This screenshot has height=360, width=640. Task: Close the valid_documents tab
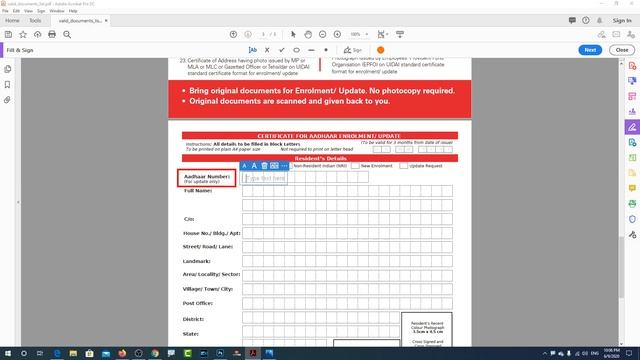pos(106,20)
